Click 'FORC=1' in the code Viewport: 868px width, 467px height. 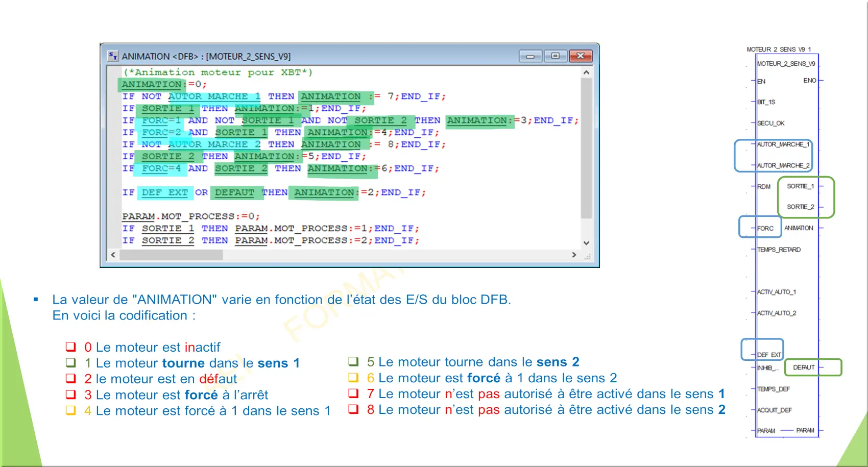[161, 120]
